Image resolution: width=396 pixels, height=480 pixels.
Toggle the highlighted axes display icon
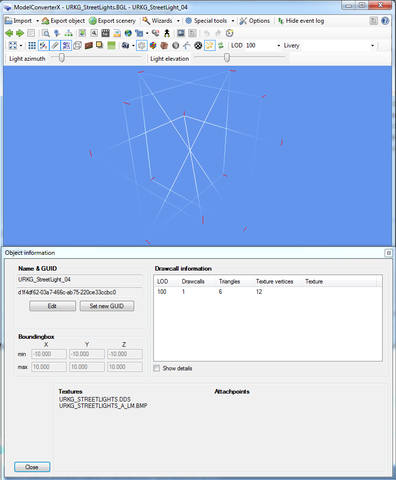point(43,45)
